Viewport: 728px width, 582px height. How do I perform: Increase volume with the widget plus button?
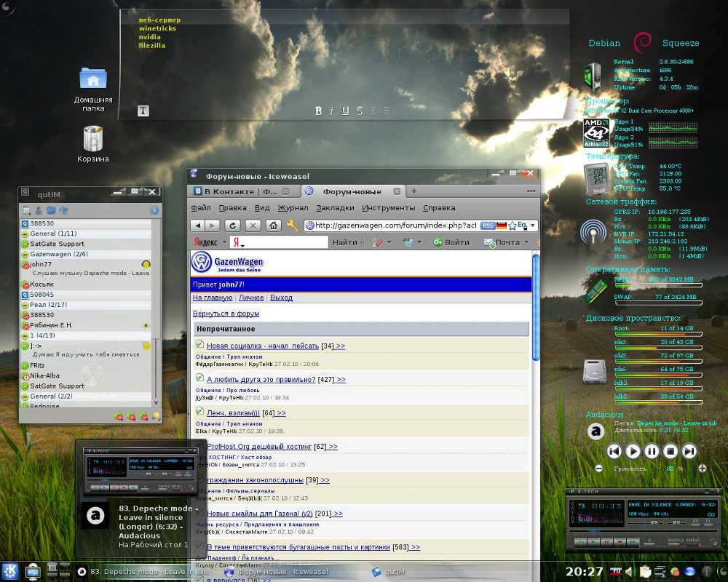[x=703, y=469]
